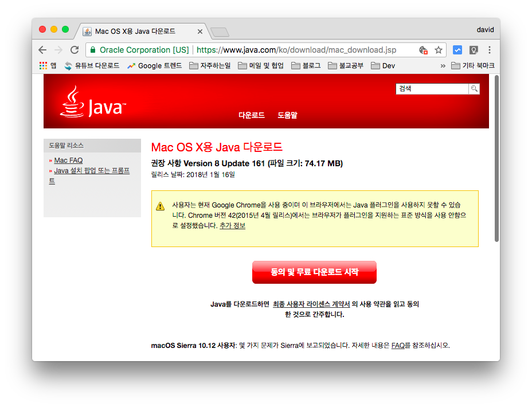The height and width of the screenshot is (407, 532).
Task: Go back with the browser back arrow
Action: pyautogui.click(x=42, y=50)
